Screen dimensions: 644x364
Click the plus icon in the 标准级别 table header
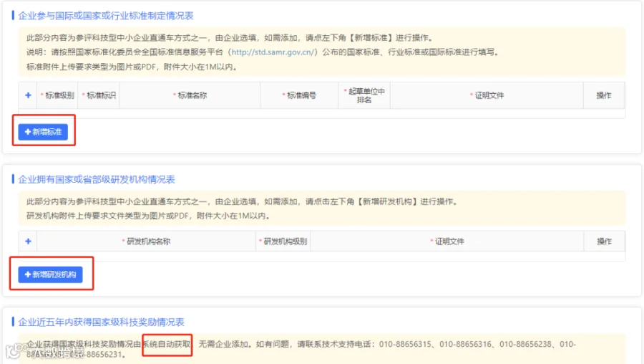pos(28,95)
